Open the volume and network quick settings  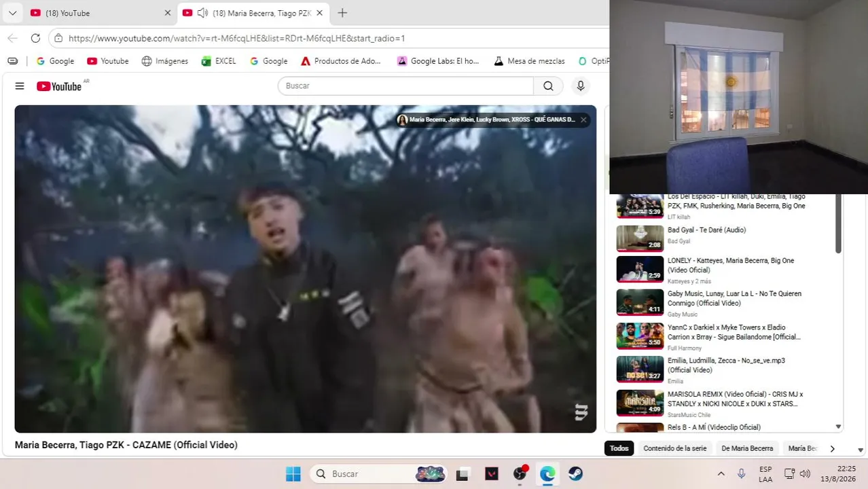797,474
